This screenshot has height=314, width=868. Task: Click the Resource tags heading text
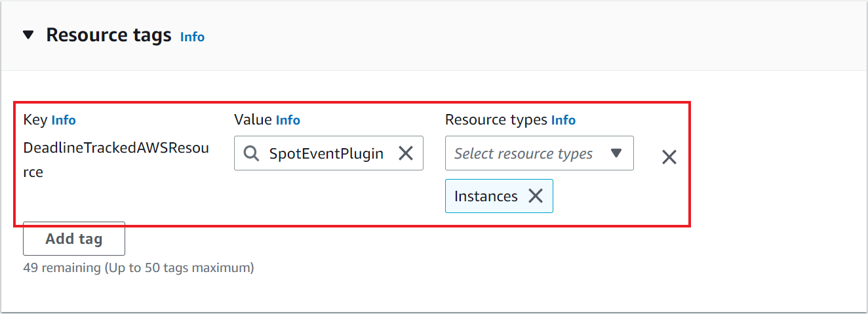point(108,35)
